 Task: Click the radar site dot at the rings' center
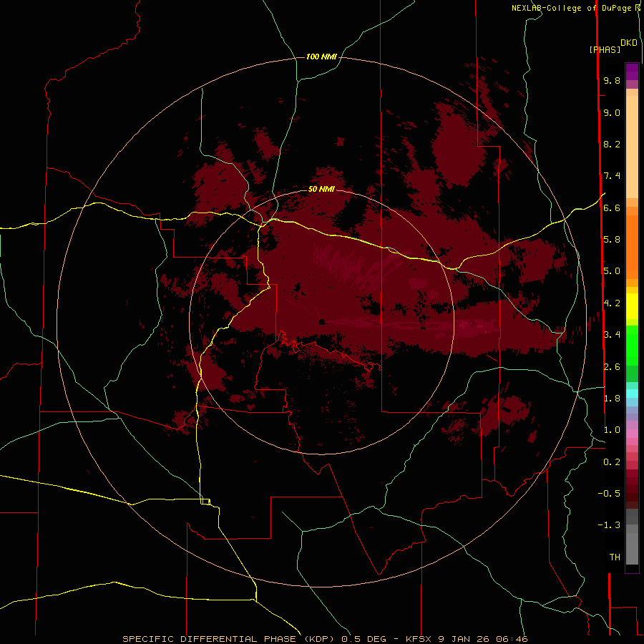[x=322, y=322]
